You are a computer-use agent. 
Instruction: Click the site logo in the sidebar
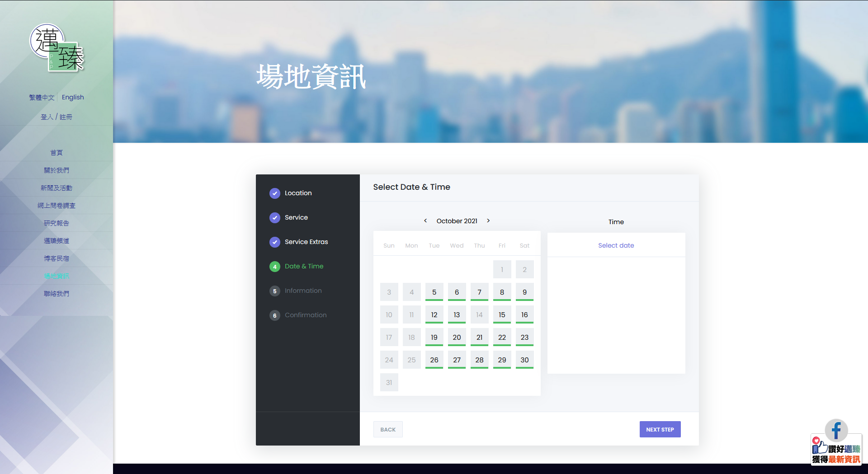57,48
